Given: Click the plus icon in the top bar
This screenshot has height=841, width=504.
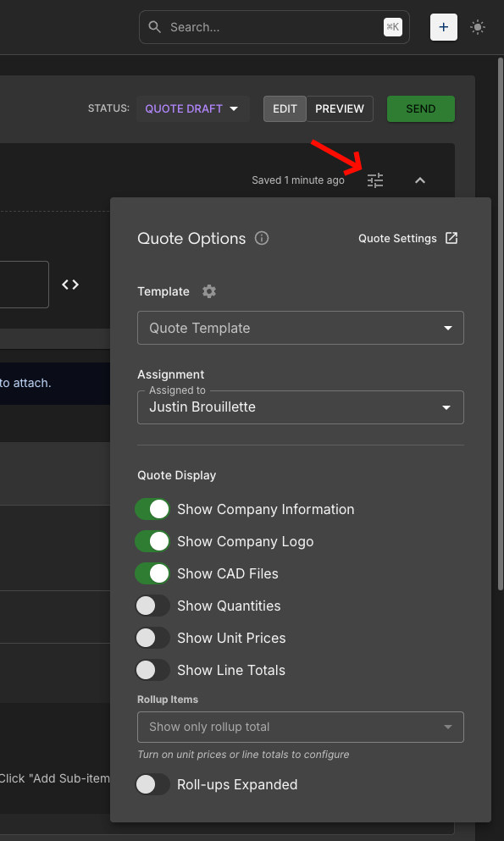Looking at the screenshot, I should [443, 26].
